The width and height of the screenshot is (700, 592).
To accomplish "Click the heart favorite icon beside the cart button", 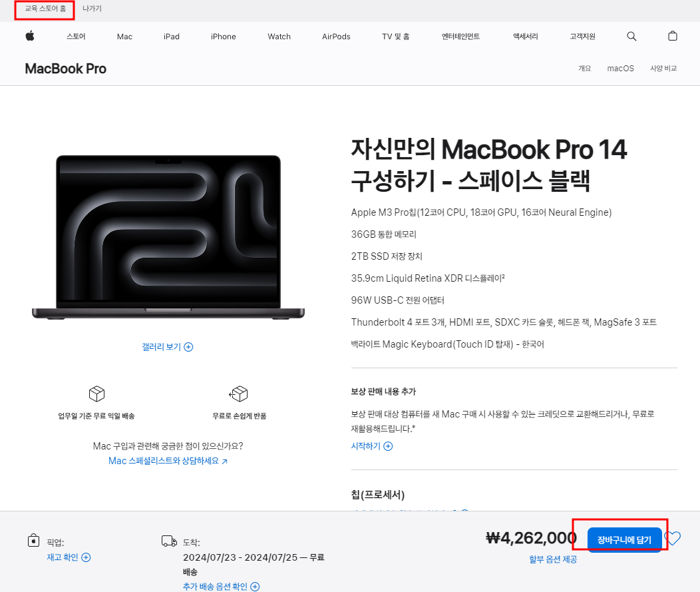I will [x=672, y=539].
